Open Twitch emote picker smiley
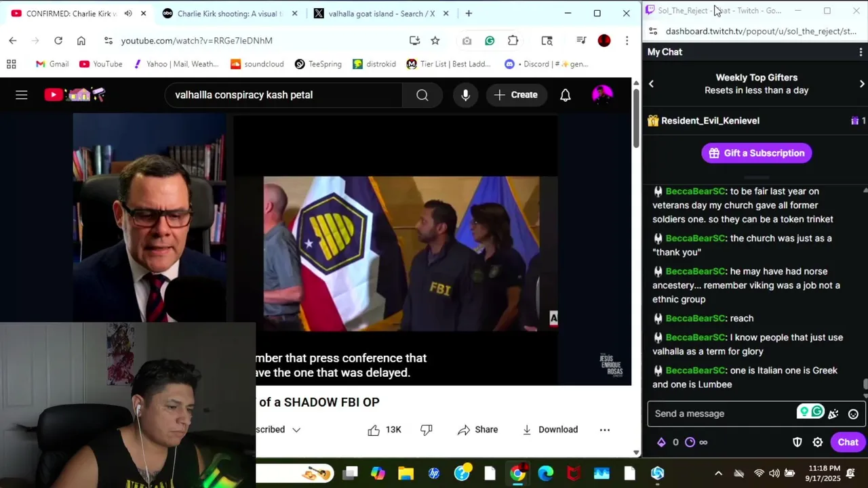868x488 pixels. coord(853,414)
